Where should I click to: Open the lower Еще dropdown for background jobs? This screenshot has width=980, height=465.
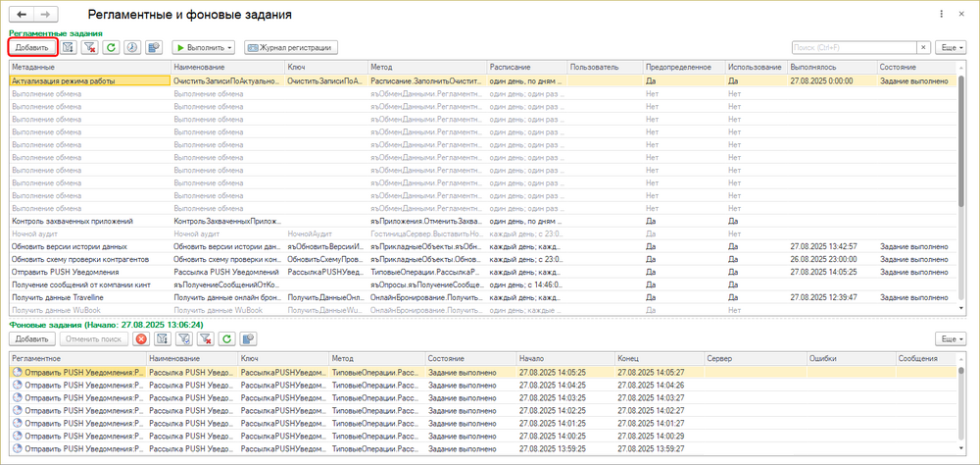point(950,338)
